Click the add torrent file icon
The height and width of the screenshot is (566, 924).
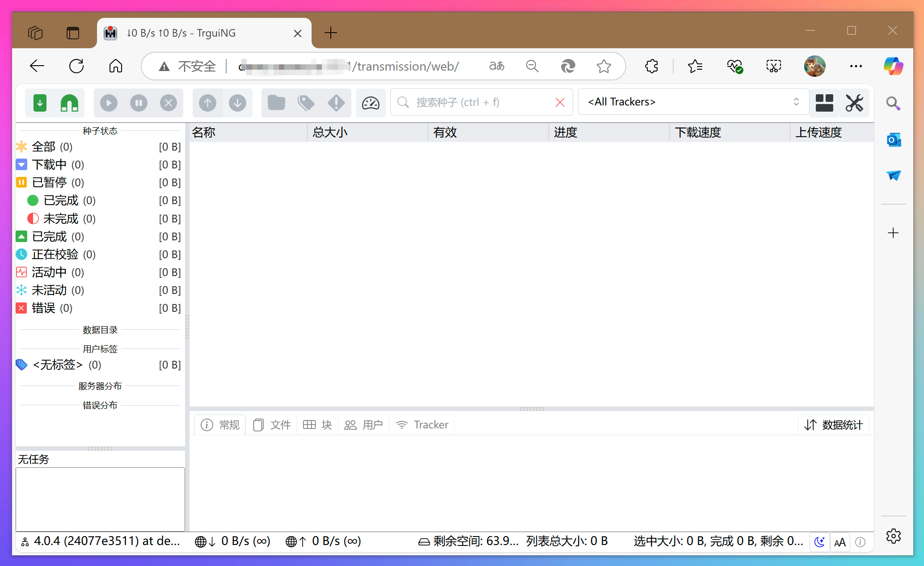coord(39,102)
